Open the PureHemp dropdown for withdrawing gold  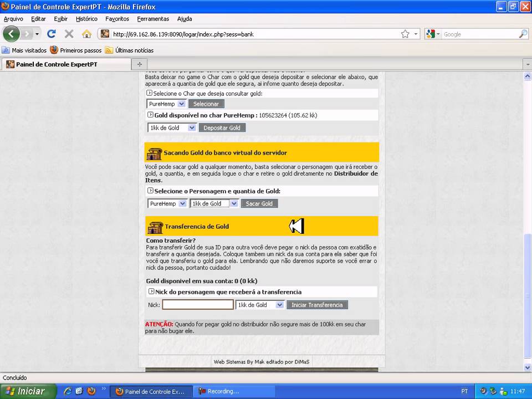coord(167,203)
